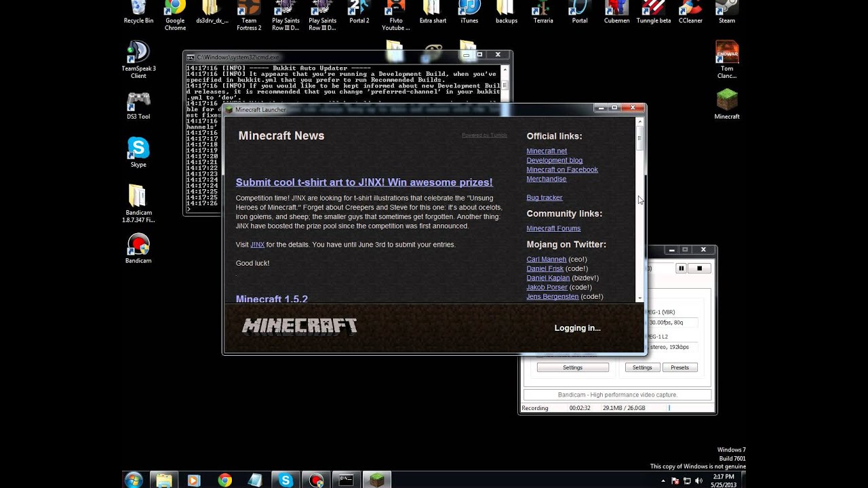Open the Bandicam 1.8.7.347 folder icon
This screenshot has height=488, width=868.
tap(138, 203)
